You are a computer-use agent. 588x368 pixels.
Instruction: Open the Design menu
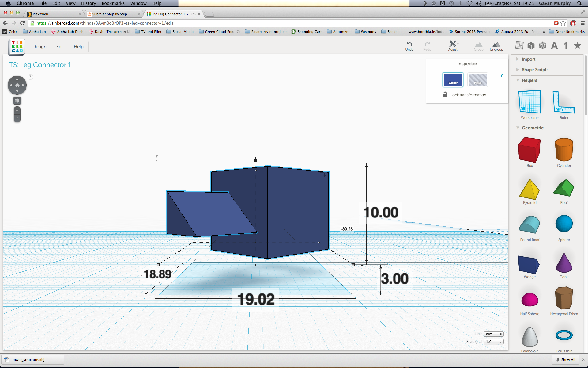coord(40,47)
